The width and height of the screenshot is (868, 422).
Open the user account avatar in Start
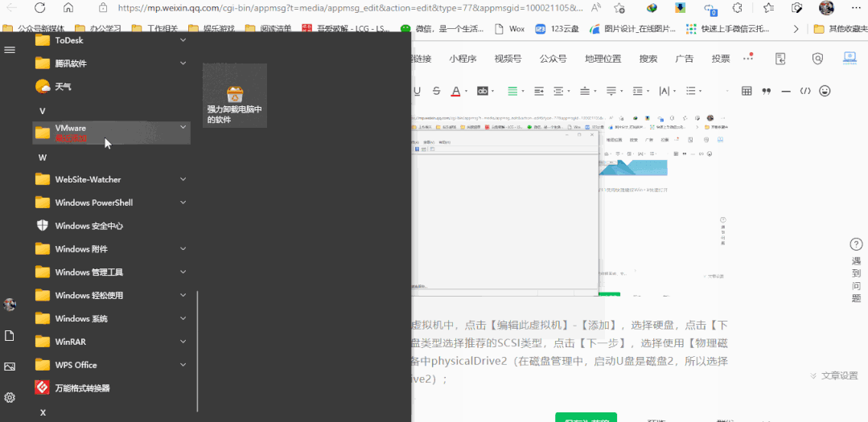coord(10,304)
